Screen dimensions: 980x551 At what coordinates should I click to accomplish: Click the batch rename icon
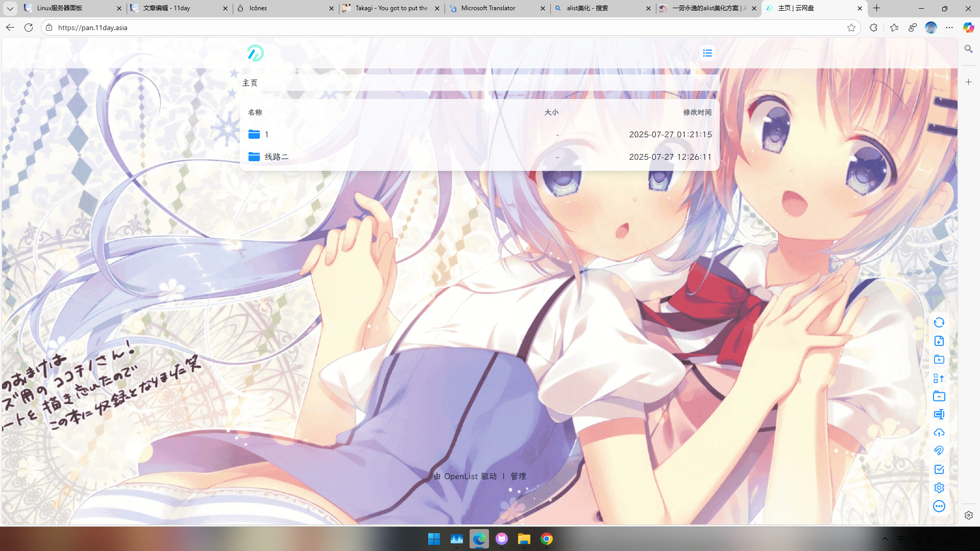click(939, 414)
